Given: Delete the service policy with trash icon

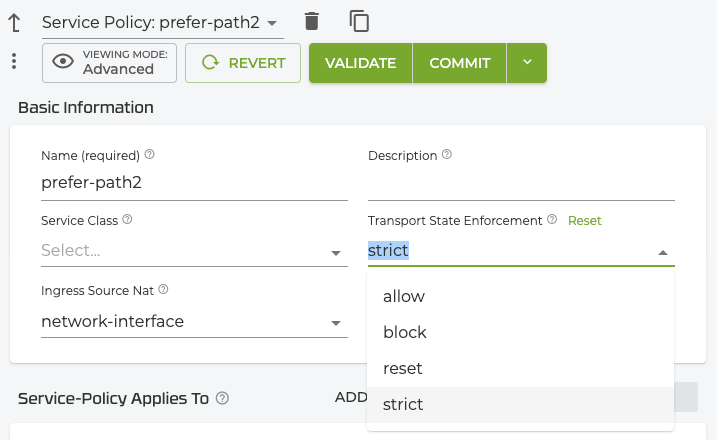Looking at the screenshot, I should coord(312,21).
